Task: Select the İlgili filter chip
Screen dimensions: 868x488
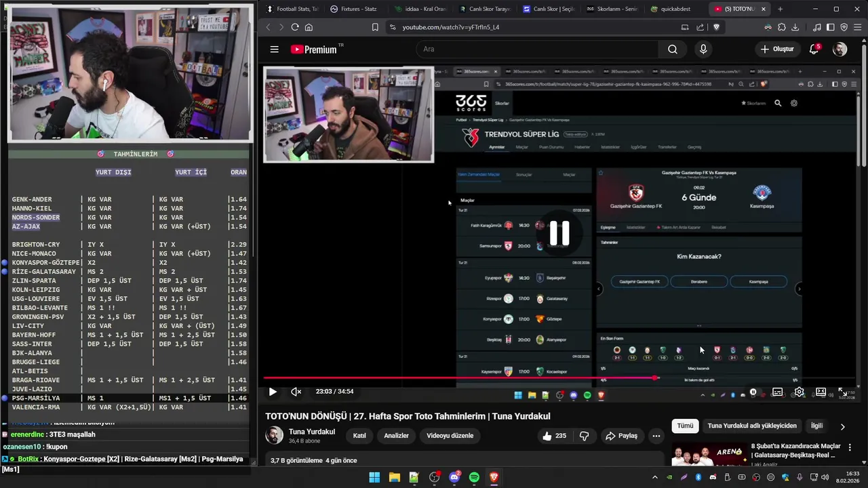Action: tap(816, 426)
